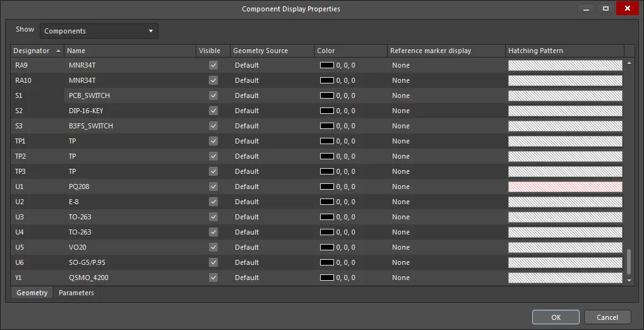Toggle Visible checkbox for Y1
Image resolution: width=644 pixels, height=330 pixels.
213,278
